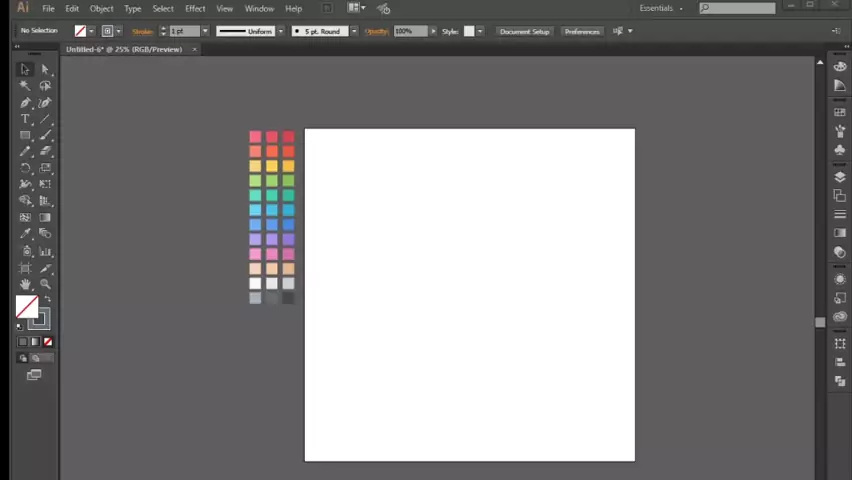Select the Type tool
This screenshot has height=480, width=852.
(x=25, y=119)
